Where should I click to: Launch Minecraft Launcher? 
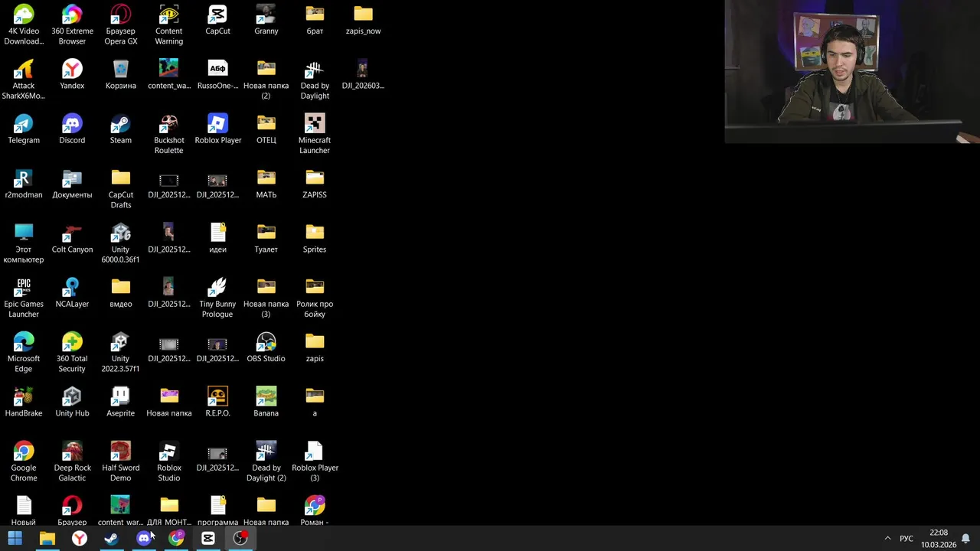[315, 134]
